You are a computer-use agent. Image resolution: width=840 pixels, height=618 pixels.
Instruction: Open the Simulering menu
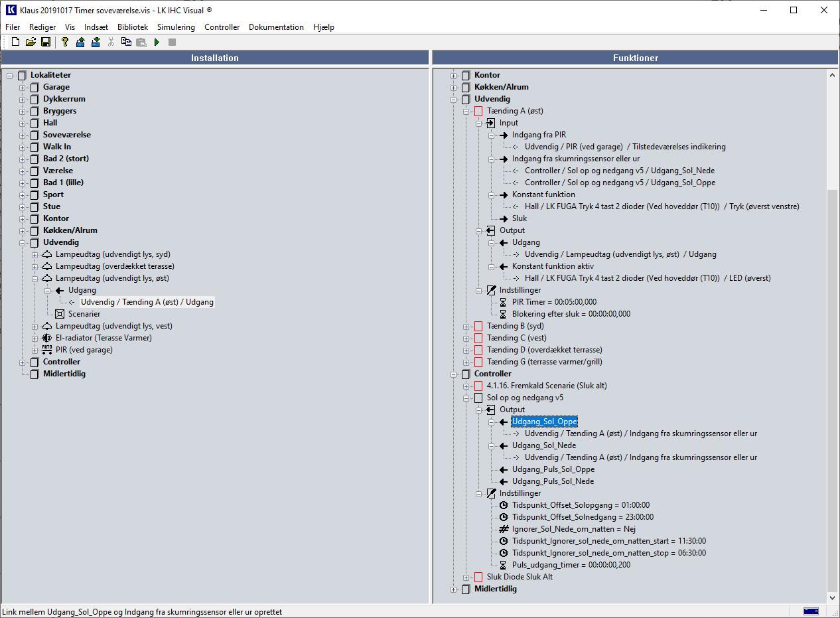(x=176, y=27)
